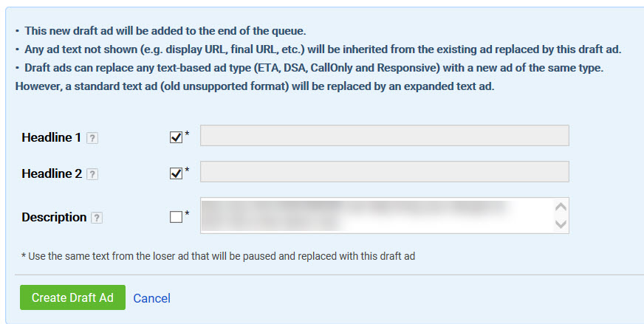The height and width of the screenshot is (324, 644).
Task: Click the Headline 2 field label
Action: click(x=52, y=173)
